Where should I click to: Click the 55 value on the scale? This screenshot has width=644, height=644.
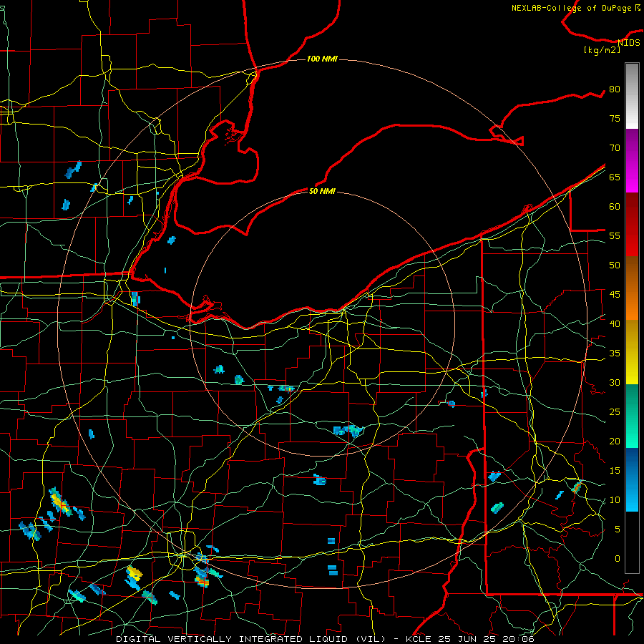tap(615, 236)
